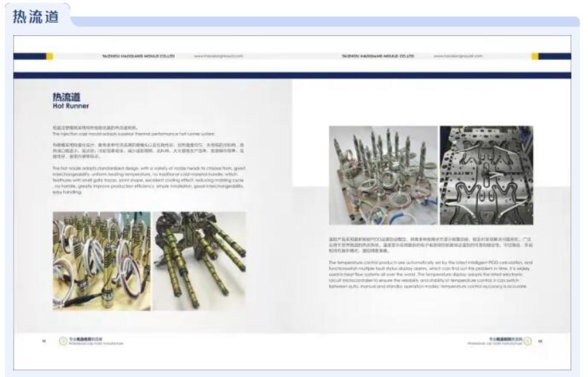Click the 'The hot nozzle adopts' English paragraph
The width and height of the screenshot is (588, 377).
pyautogui.click(x=149, y=180)
